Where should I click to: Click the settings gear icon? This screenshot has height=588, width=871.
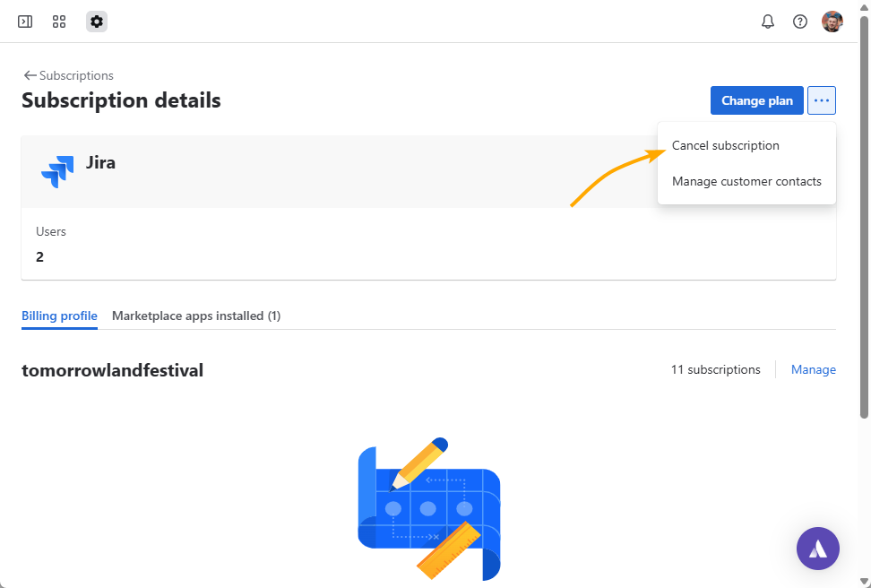pos(97,22)
